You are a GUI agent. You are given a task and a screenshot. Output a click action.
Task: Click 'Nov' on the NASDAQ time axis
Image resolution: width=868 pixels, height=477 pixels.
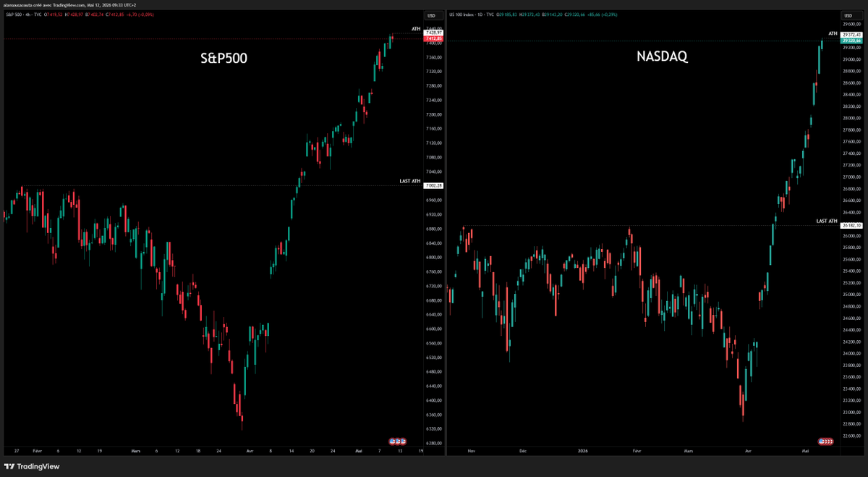point(472,450)
